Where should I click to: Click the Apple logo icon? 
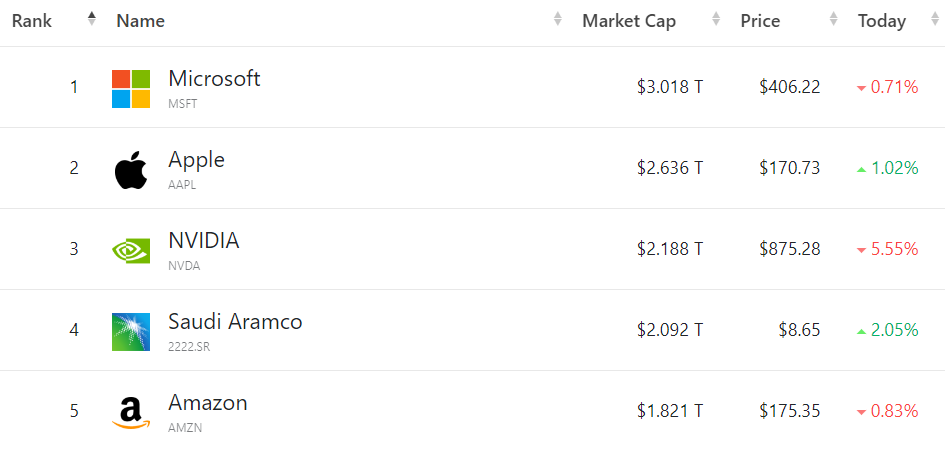pos(131,169)
